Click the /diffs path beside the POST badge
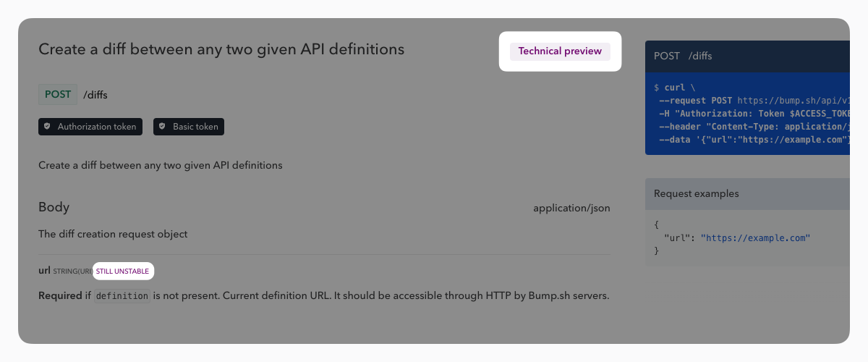868x362 pixels. [95, 94]
